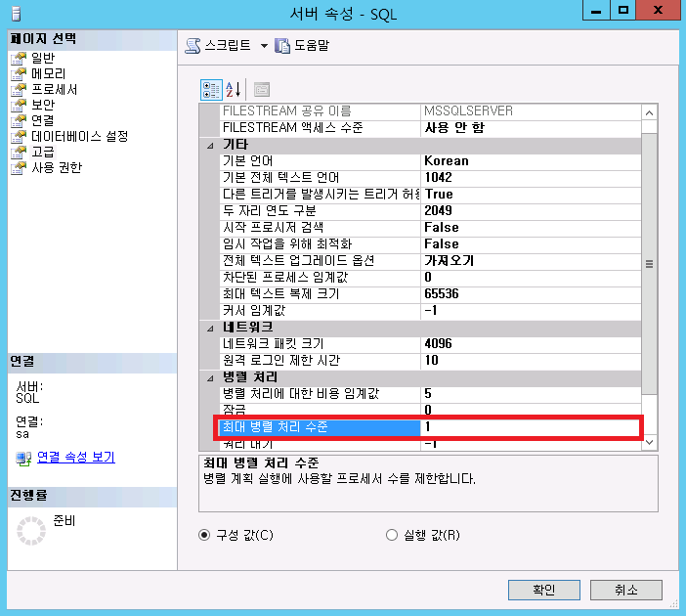
Task: Collapse the 병렬 처리 category
Action: point(210,377)
